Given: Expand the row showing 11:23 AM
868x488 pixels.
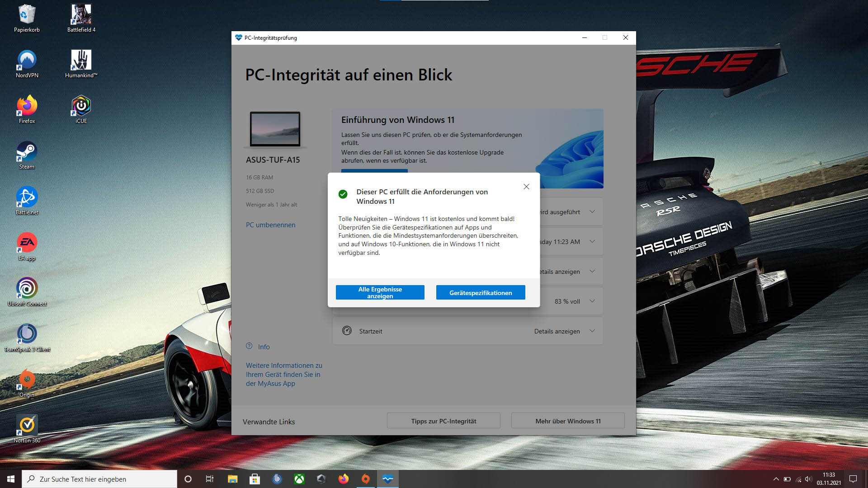Looking at the screenshot, I should [592, 241].
